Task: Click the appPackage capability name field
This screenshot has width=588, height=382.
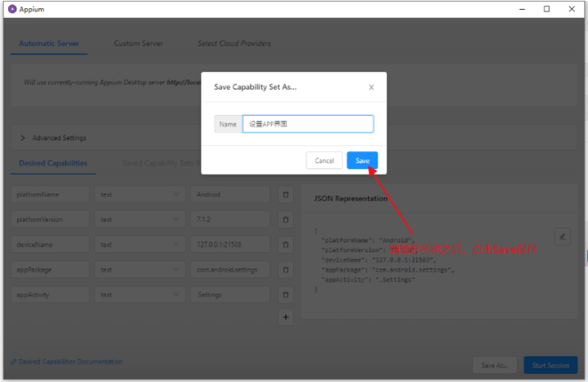Action: coord(50,269)
